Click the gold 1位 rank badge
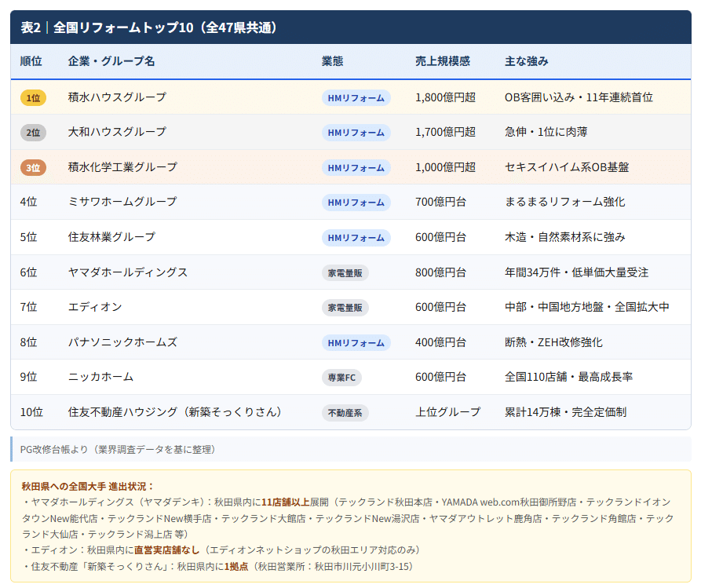Image resolution: width=701 pixels, height=588 pixels. [33, 98]
